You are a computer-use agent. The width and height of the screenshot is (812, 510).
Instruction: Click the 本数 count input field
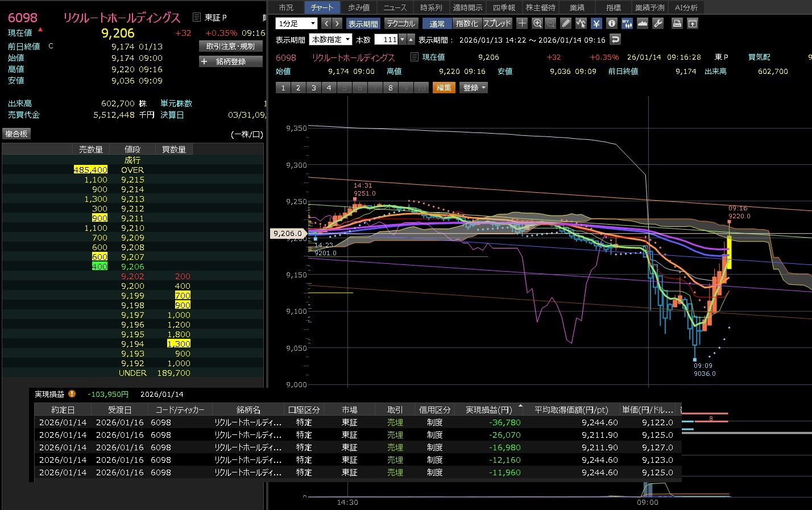click(387, 39)
